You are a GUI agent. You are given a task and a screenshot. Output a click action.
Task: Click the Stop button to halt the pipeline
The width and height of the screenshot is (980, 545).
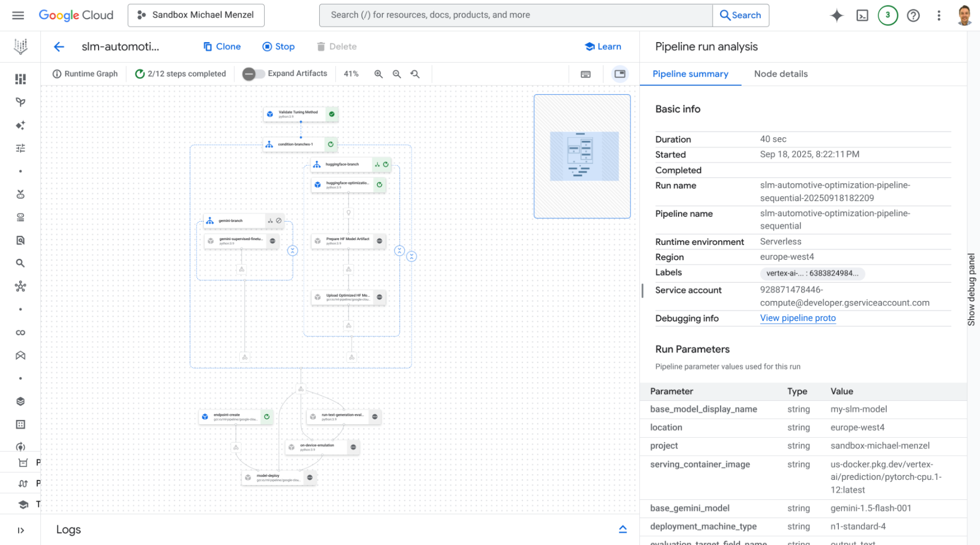[278, 47]
